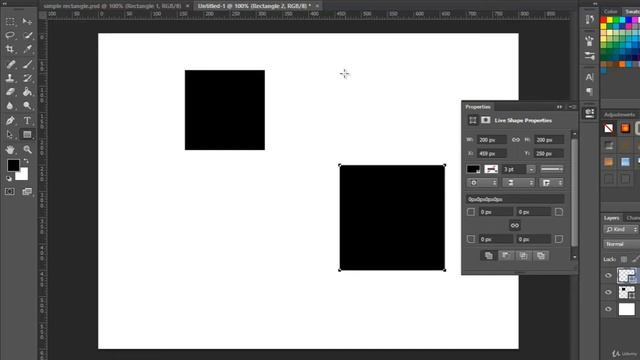Screen dimensions: 640x360
Task: Open shape stroke color in Properties
Action: [x=491, y=169]
